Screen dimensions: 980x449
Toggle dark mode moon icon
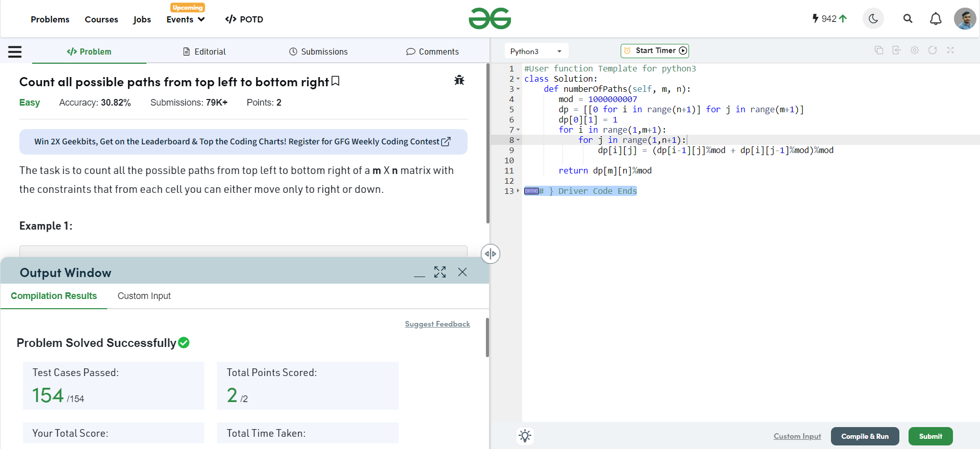tap(873, 19)
